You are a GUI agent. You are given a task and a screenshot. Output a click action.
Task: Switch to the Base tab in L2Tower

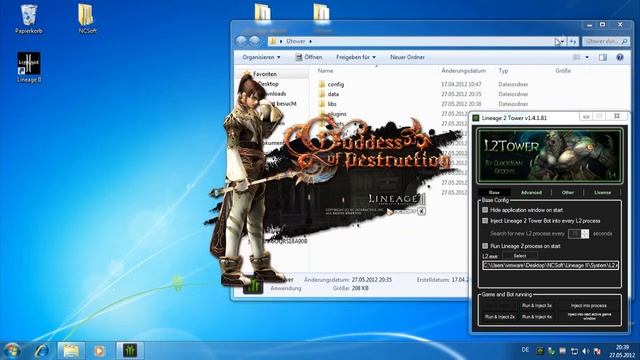(x=494, y=192)
